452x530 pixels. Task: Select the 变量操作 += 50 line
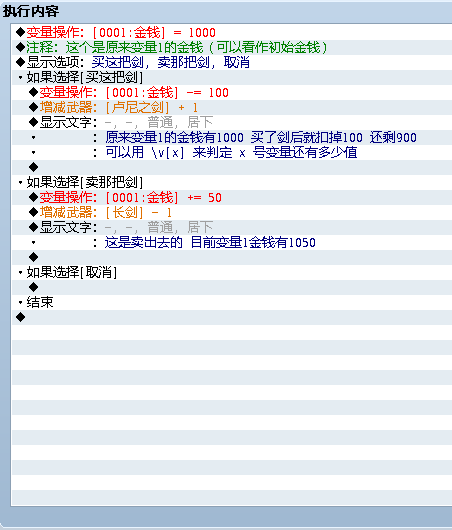232,197
